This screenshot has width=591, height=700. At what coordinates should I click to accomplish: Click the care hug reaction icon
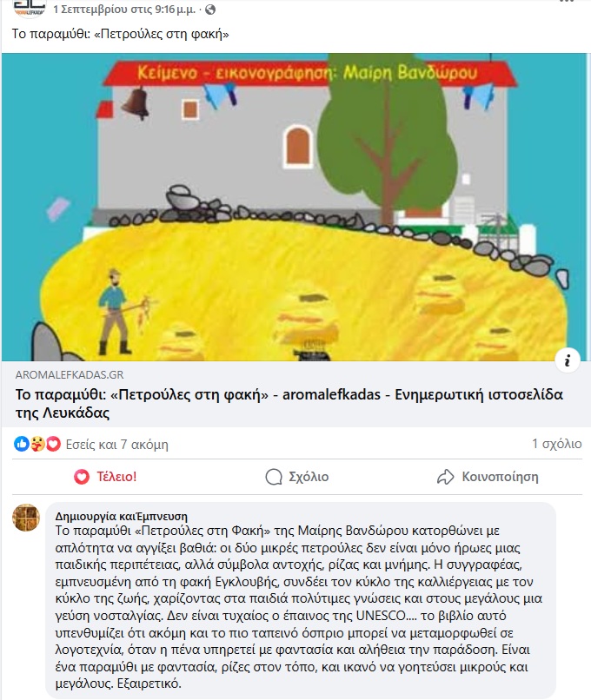tap(37, 444)
